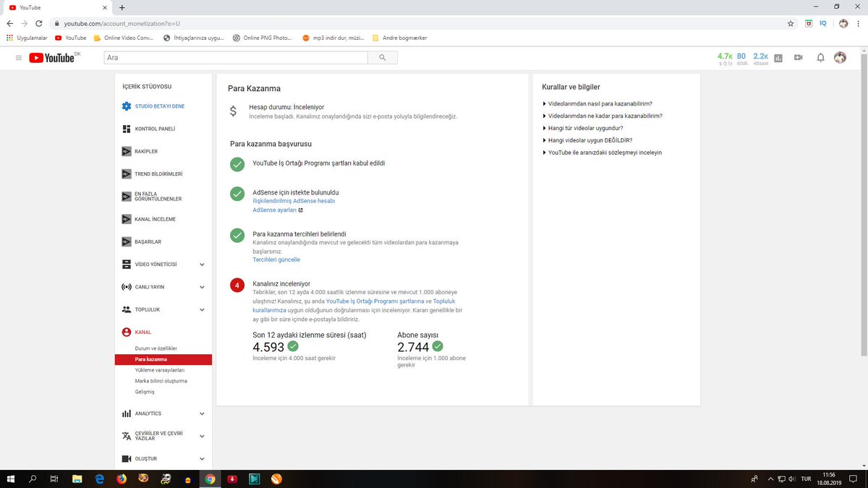
Task: Expand the Topluluk section chevron
Action: coord(202,309)
